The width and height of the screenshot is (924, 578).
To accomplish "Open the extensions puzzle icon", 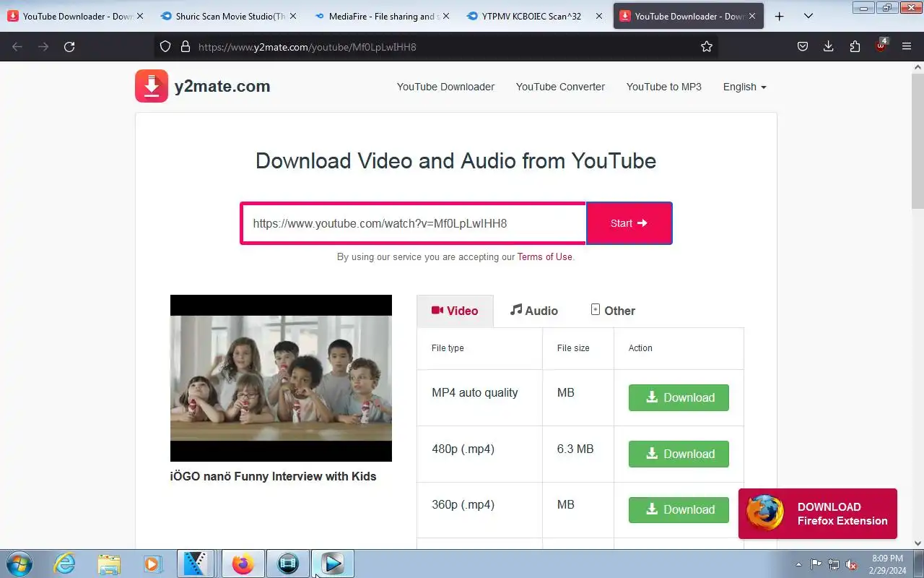I will [855, 47].
